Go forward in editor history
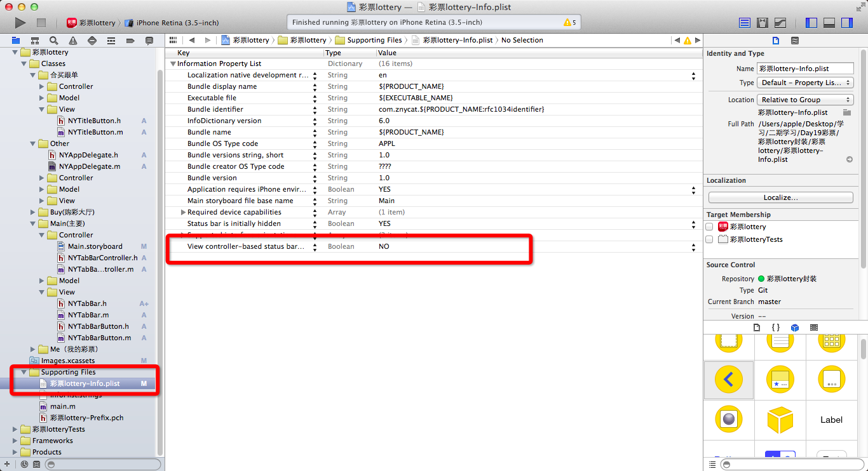This screenshot has width=868, height=471. click(207, 40)
